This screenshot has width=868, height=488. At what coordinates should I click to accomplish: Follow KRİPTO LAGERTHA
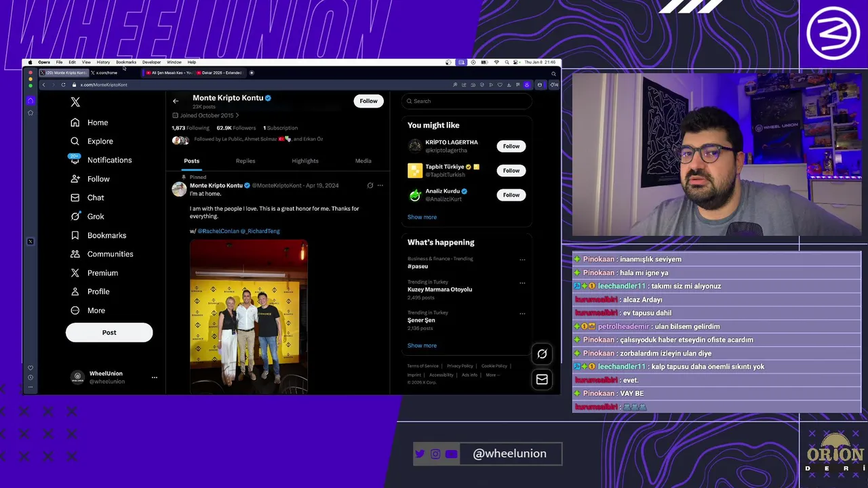(x=511, y=146)
